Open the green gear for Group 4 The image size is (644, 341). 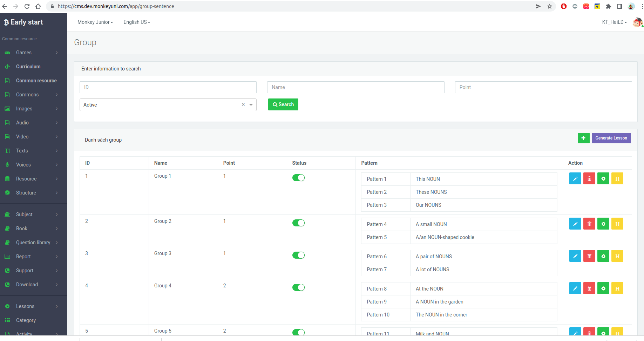point(603,288)
